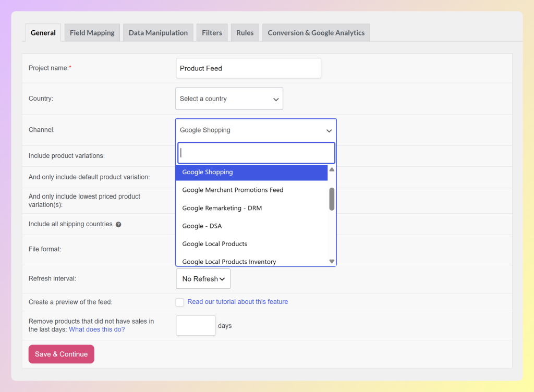Pick Google Local Products Inventory option
This screenshot has height=392, width=534.
[252, 261]
